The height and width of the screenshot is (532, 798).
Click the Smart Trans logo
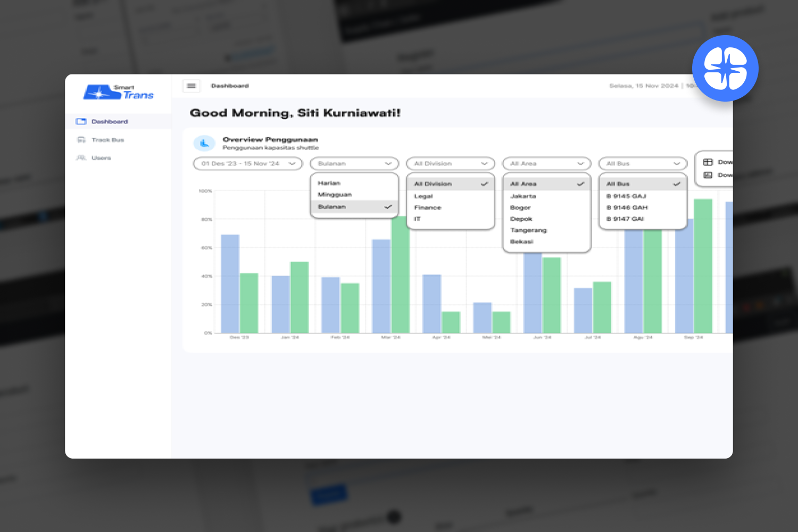coord(119,93)
